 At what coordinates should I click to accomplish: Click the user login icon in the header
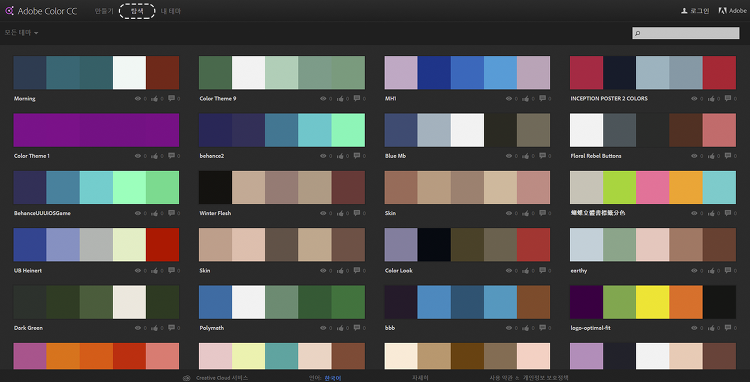[x=684, y=11]
